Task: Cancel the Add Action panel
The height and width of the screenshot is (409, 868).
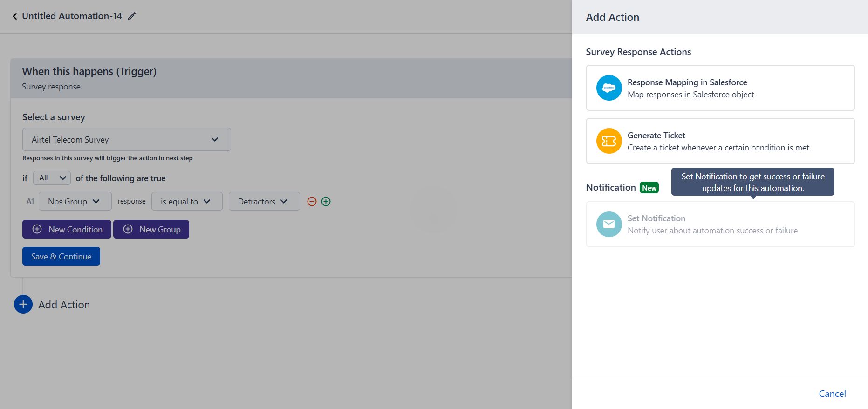Action: pos(832,394)
